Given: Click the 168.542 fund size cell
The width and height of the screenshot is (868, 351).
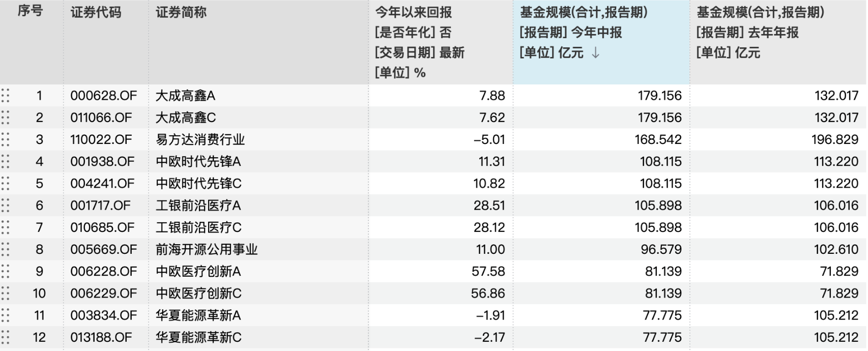Looking at the screenshot, I should [x=658, y=139].
